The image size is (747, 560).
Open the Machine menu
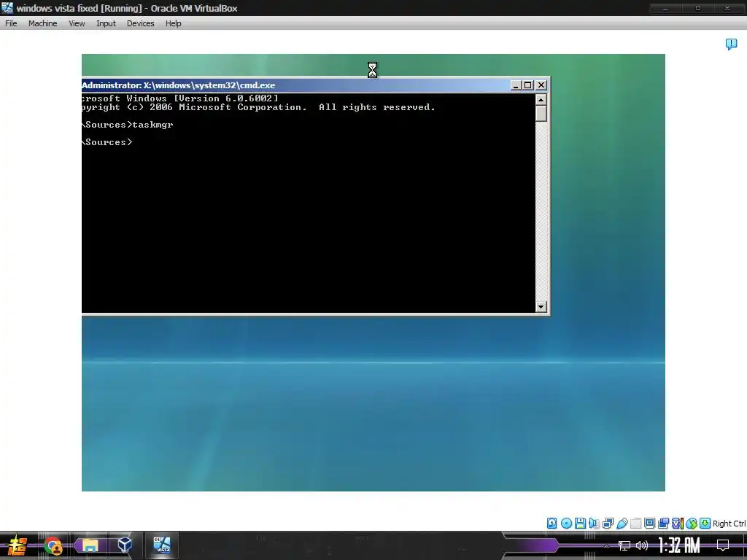point(42,23)
